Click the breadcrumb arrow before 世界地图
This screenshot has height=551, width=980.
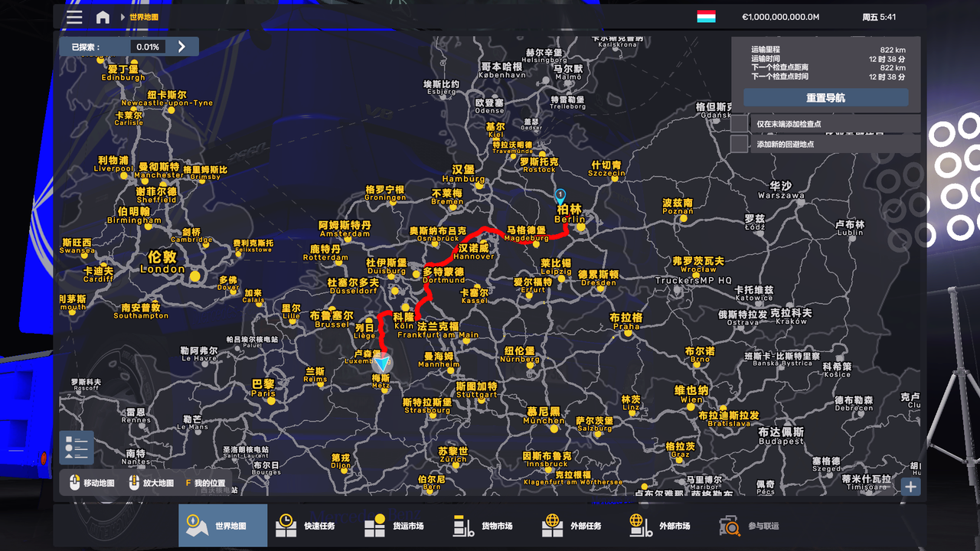pyautogui.click(x=122, y=17)
